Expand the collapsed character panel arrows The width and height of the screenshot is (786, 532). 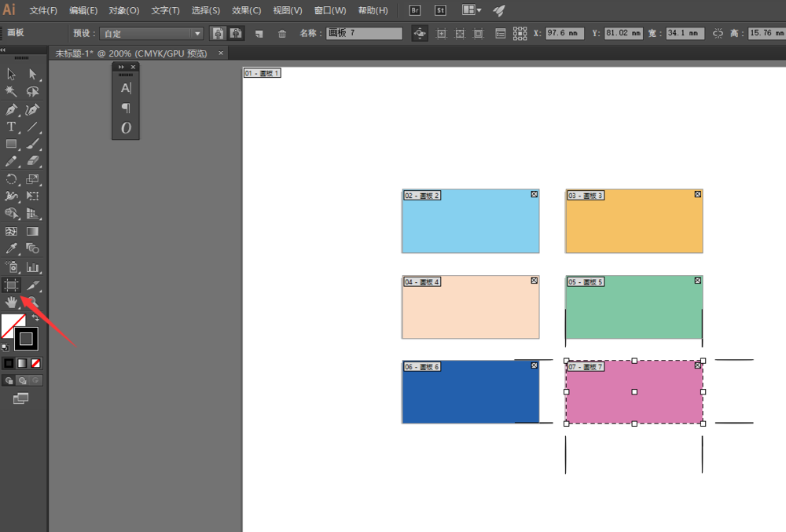click(x=121, y=67)
